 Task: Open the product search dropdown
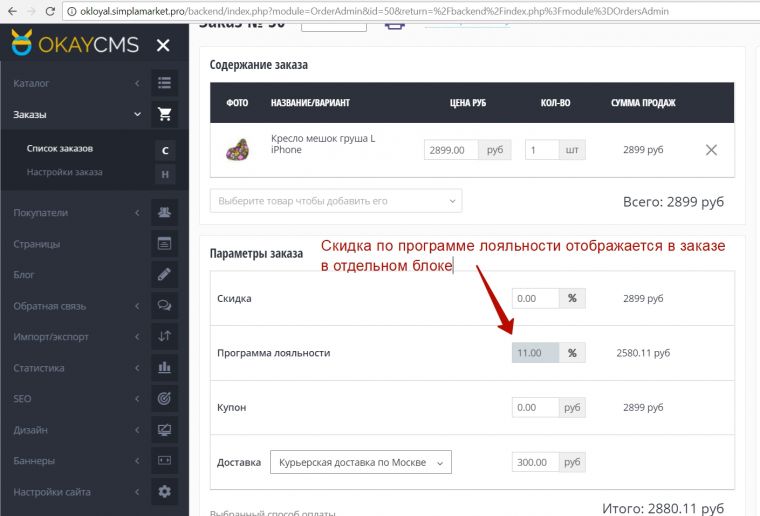(x=336, y=201)
